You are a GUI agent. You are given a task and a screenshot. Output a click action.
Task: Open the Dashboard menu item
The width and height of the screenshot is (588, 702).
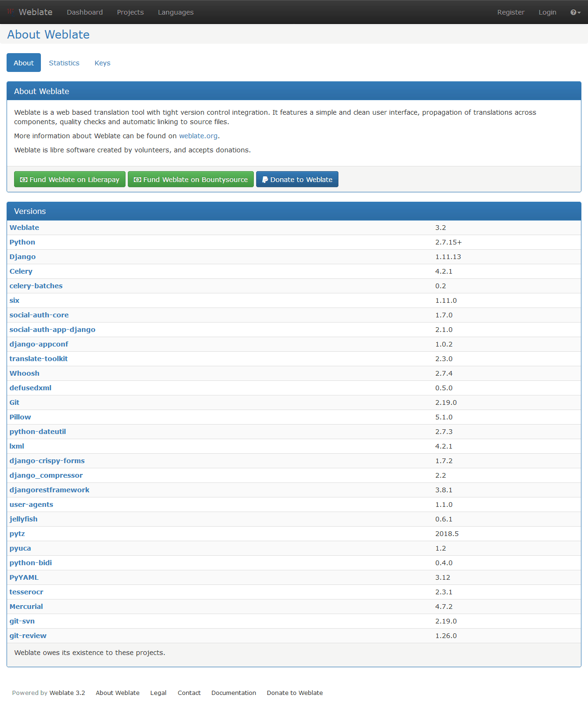click(85, 12)
